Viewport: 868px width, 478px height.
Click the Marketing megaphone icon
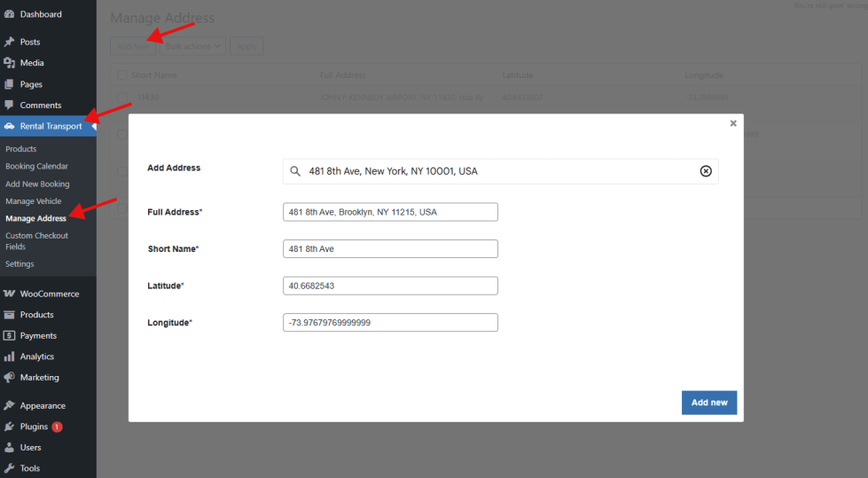click(9, 378)
